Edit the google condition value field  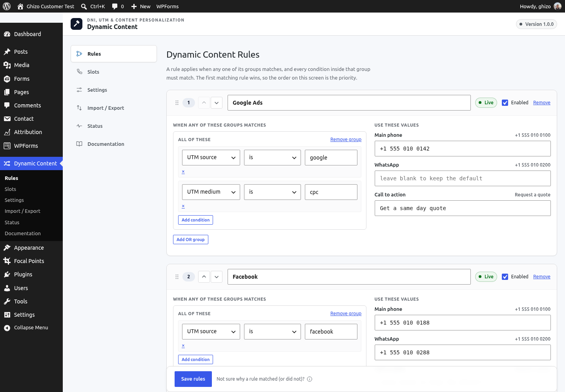331,158
